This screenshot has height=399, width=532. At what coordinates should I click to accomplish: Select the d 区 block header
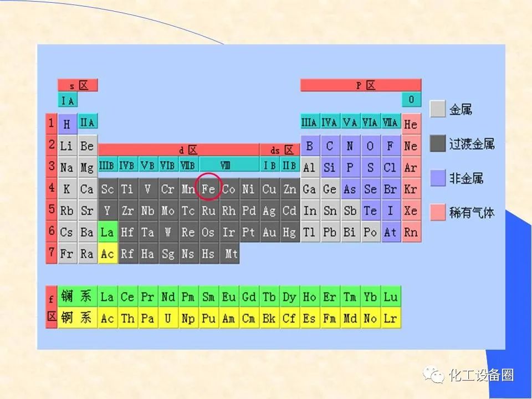(179, 150)
